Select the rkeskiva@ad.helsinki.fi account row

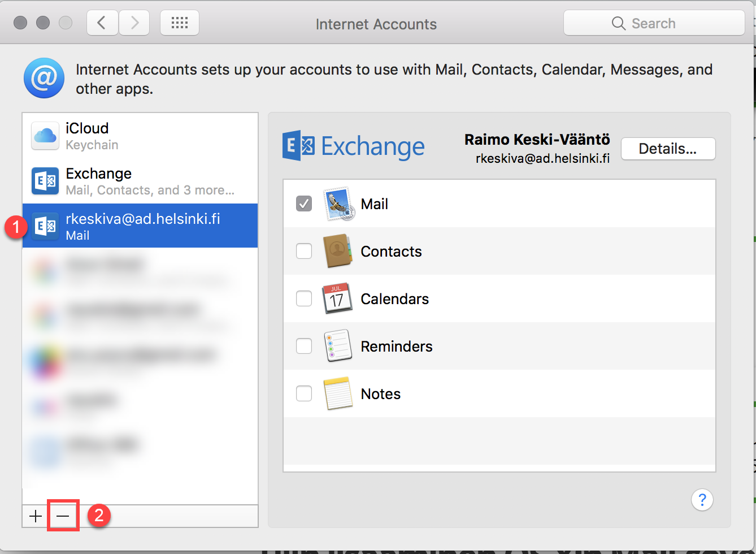[140, 226]
